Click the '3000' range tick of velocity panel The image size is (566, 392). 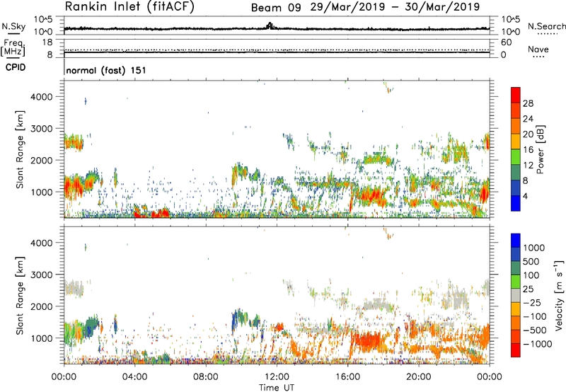tap(42, 275)
